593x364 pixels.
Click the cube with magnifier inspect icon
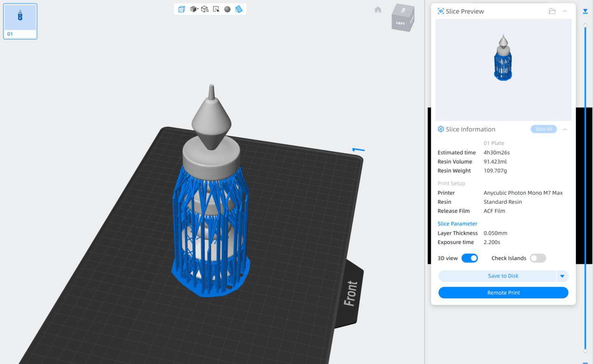[205, 9]
